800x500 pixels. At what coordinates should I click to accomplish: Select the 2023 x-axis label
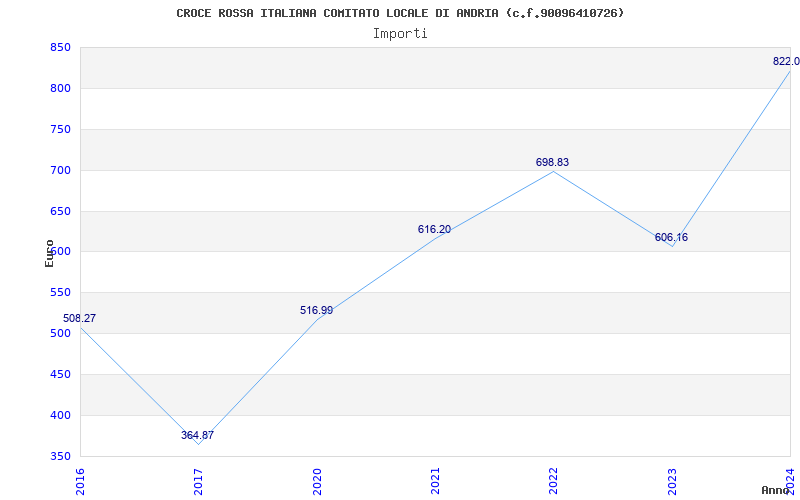671,482
